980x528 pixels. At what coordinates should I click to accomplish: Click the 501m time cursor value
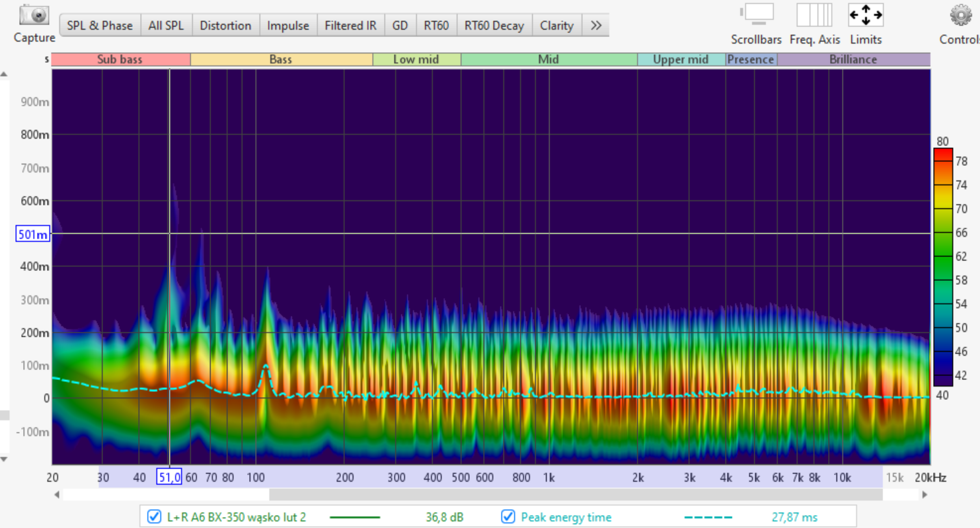pos(33,234)
